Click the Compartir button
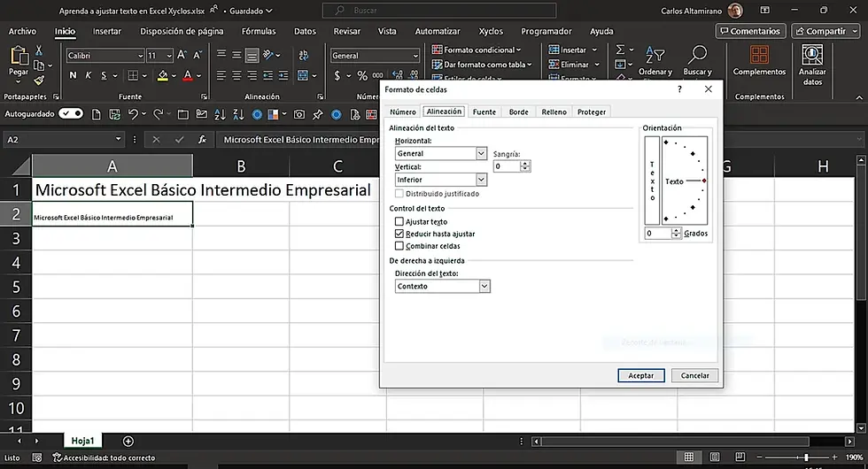868x469 pixels. click(825, 31)
